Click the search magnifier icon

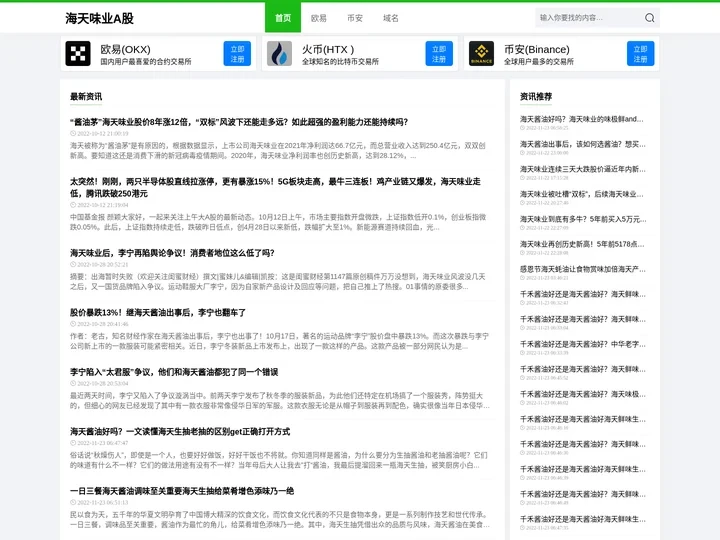[x=649, y=18]
